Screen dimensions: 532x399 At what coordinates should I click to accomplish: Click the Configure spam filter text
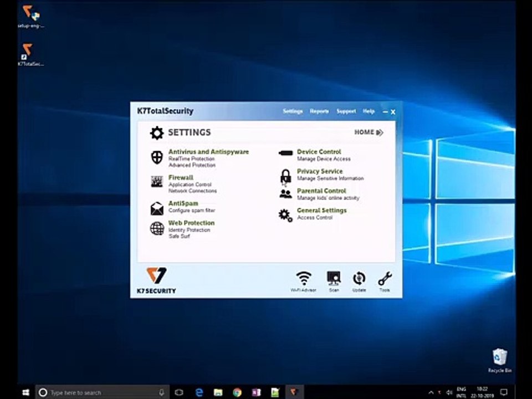pos(192,211)
